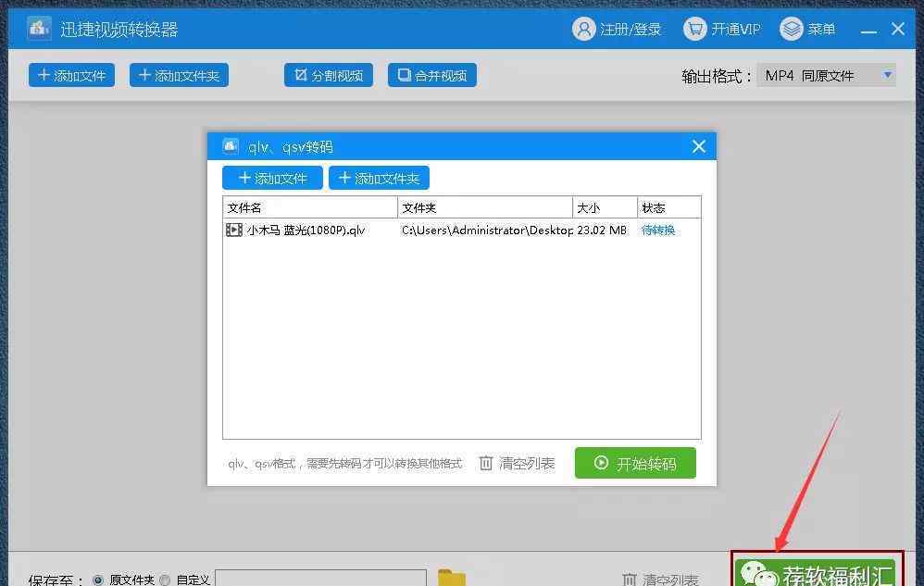Image resolution: width=924 pixels, height=586 pixels.
Task: Close the main 迅捷视频转换器 window
Action: pyautogui.click(x=898, y=29)
